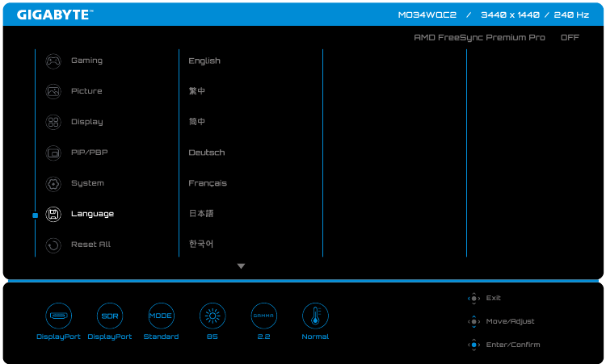
Task: Open the brightness icon showing 85
Action: tap(213, 316)
